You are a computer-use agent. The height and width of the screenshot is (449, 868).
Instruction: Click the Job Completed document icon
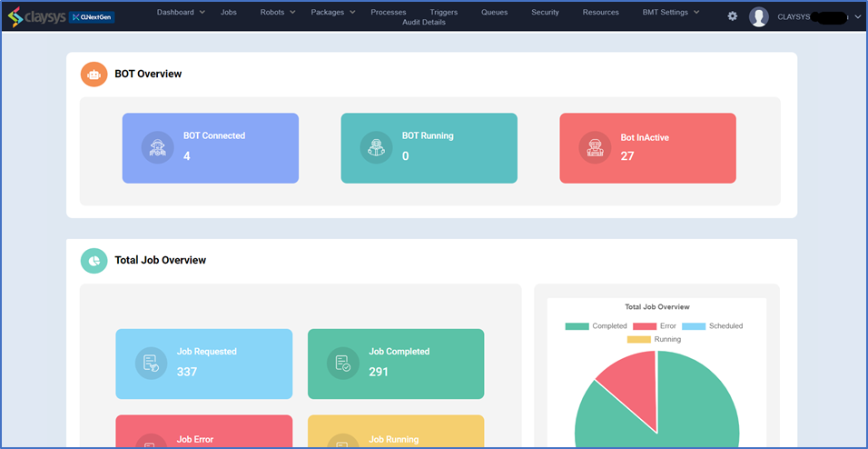click(x=343, y=363)
